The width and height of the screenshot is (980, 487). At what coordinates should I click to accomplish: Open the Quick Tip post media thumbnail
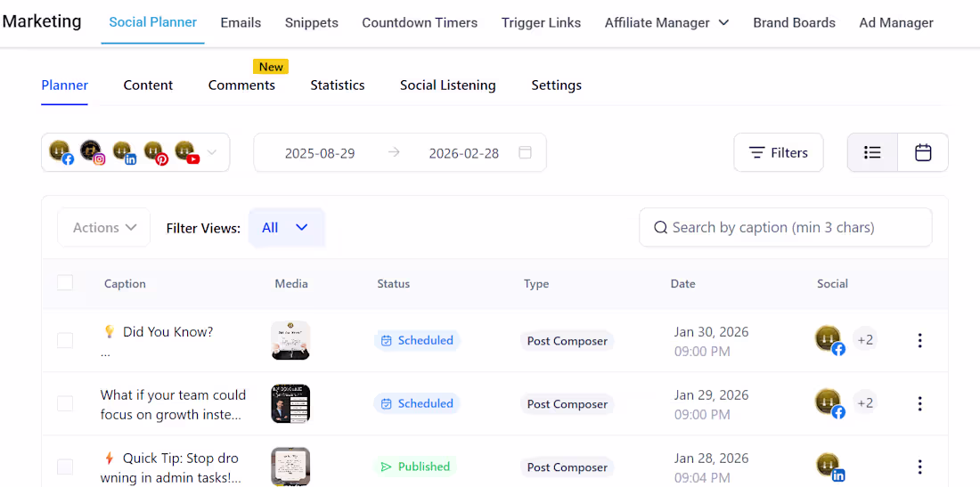tap(290, 467)
